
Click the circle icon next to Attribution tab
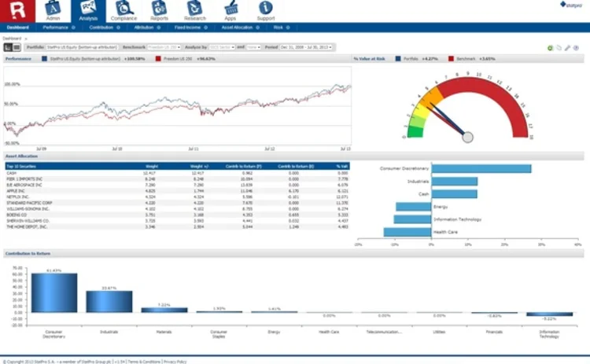coord(158,28)
